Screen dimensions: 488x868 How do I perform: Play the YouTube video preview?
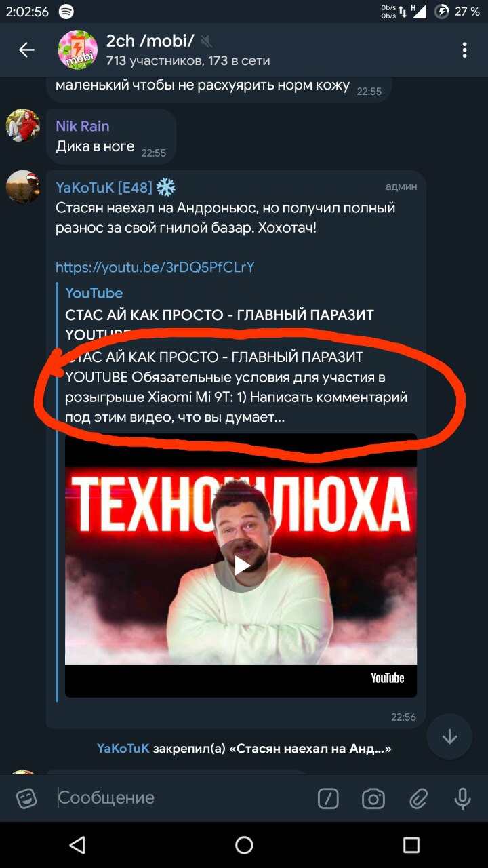241,566
